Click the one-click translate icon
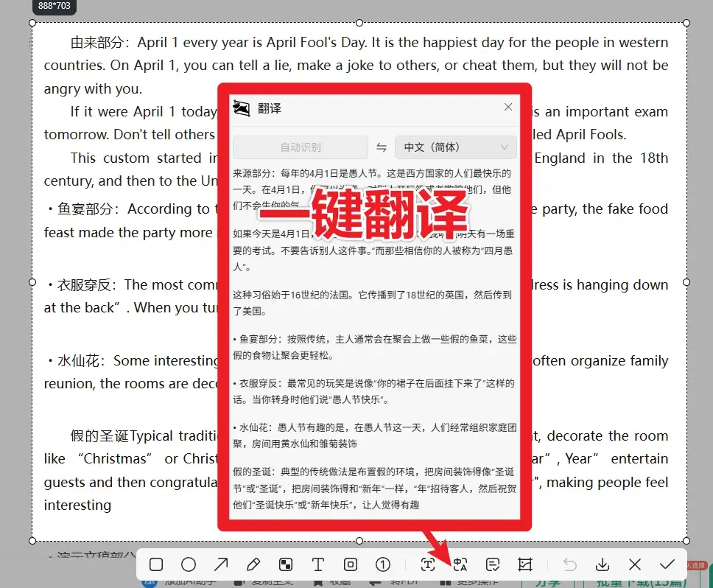This screenshot has height=588, width=713. (460, 564)
